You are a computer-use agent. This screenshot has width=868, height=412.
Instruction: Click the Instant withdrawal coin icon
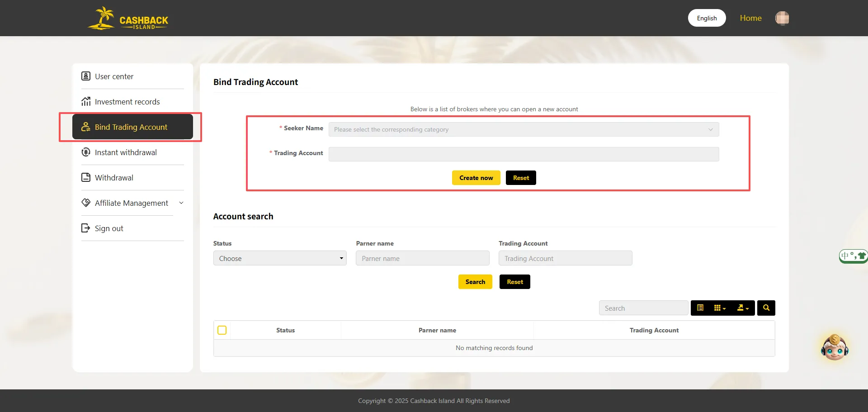[x=86, y=152]
